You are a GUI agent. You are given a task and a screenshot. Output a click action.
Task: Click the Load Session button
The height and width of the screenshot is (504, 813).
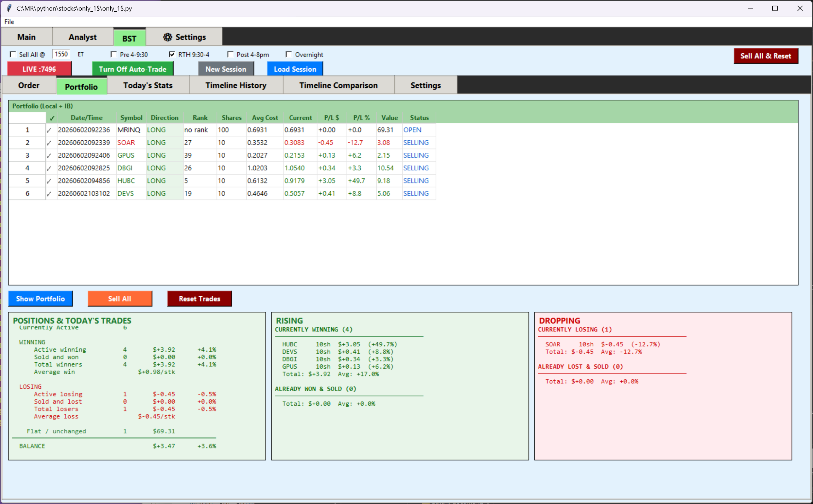click(x=295, y=69)
